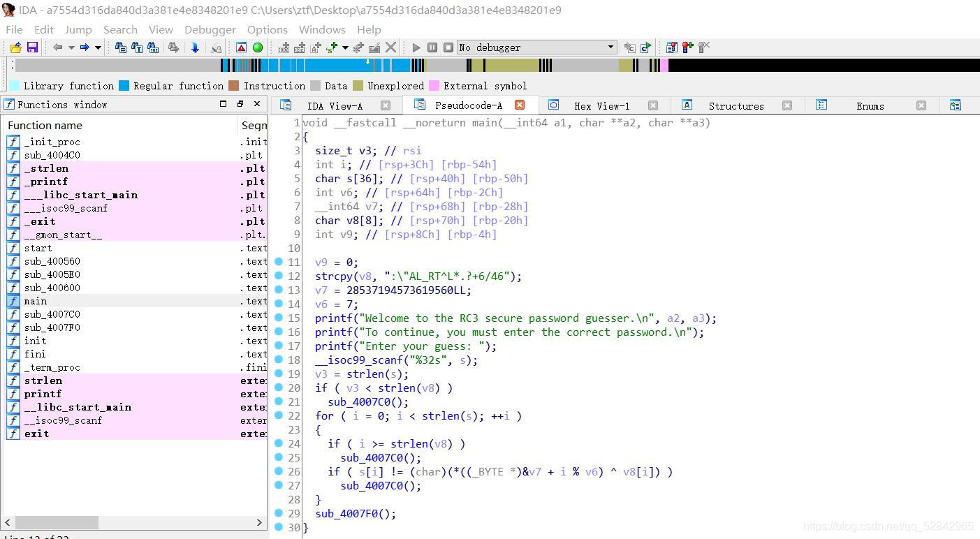The image size is (980, 539).
Task: Float the Functions window with restore icon
Action: point(240,104)
